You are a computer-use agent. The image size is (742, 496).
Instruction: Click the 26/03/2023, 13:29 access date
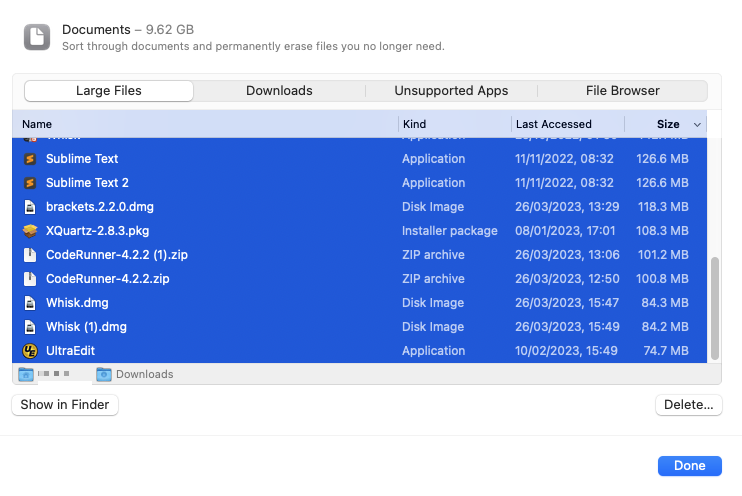(x=567, y=207)
